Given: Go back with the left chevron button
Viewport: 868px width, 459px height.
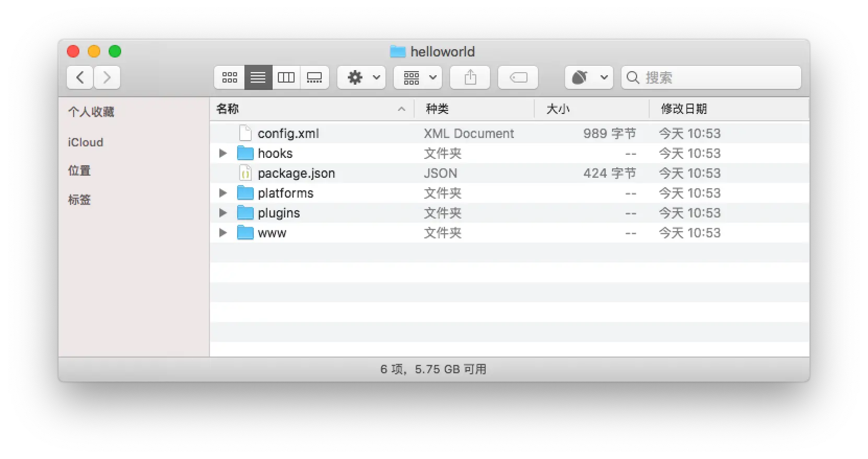Looking at the screenshot, I should (x=80, y=77).
